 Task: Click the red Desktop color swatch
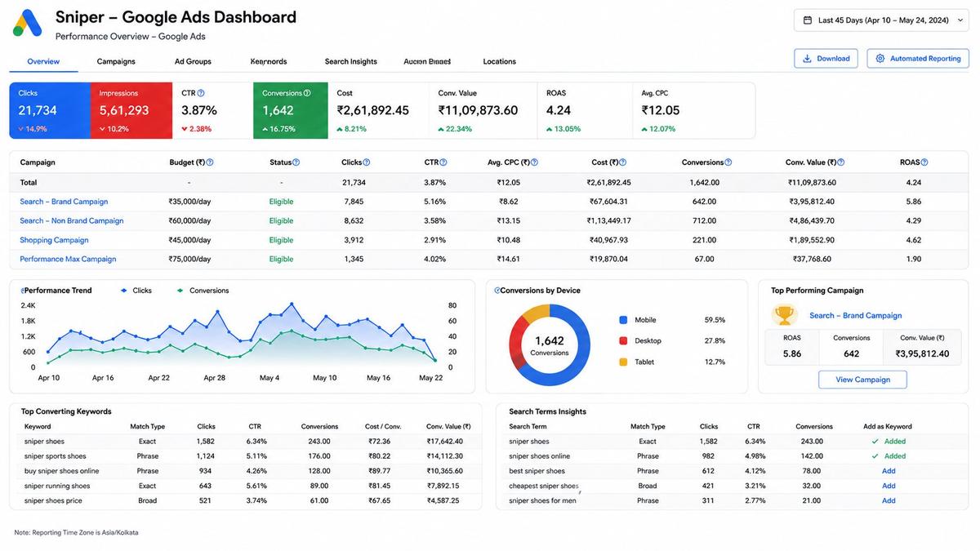pos(623,340)
